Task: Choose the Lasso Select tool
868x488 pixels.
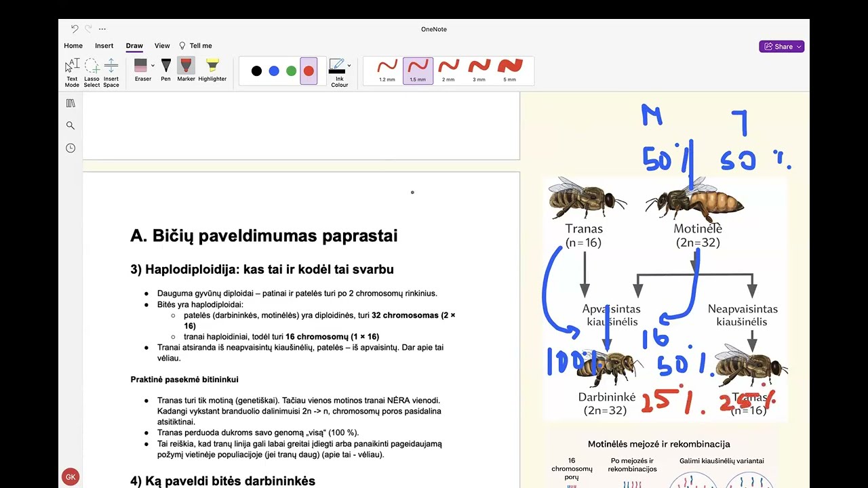Action: [92, 73]
